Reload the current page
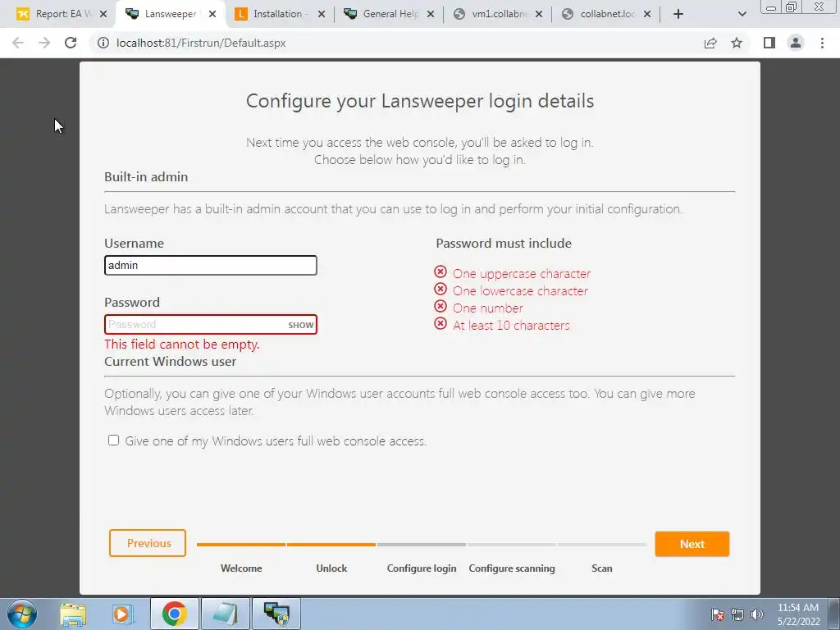Image resolution: width=840 pixels, height=630 pixels. (x=71, y=43)
